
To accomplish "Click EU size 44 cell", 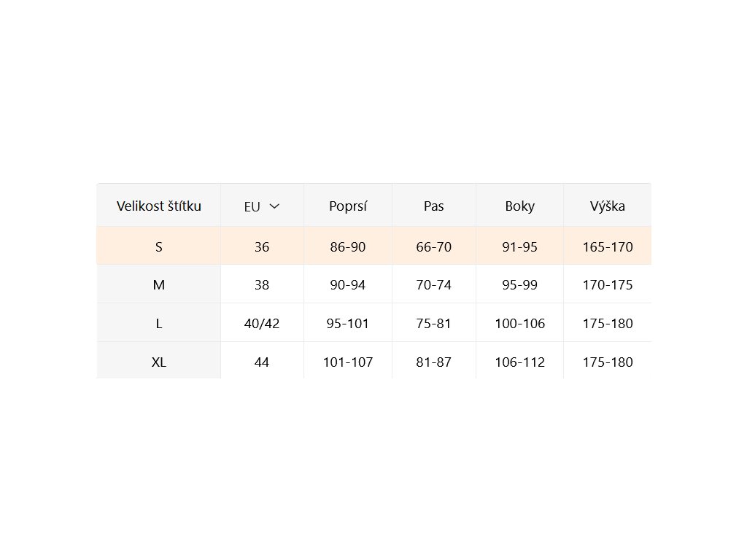I will click(262, 362).
